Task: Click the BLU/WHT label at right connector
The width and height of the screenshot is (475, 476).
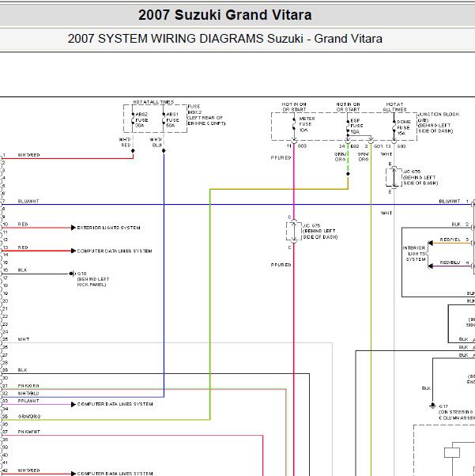Action: (450, 201)
